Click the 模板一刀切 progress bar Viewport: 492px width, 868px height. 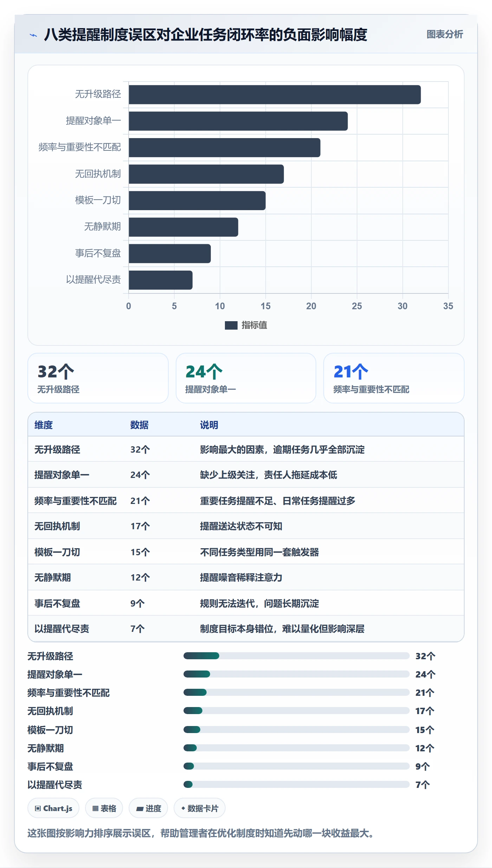[296, 730]
